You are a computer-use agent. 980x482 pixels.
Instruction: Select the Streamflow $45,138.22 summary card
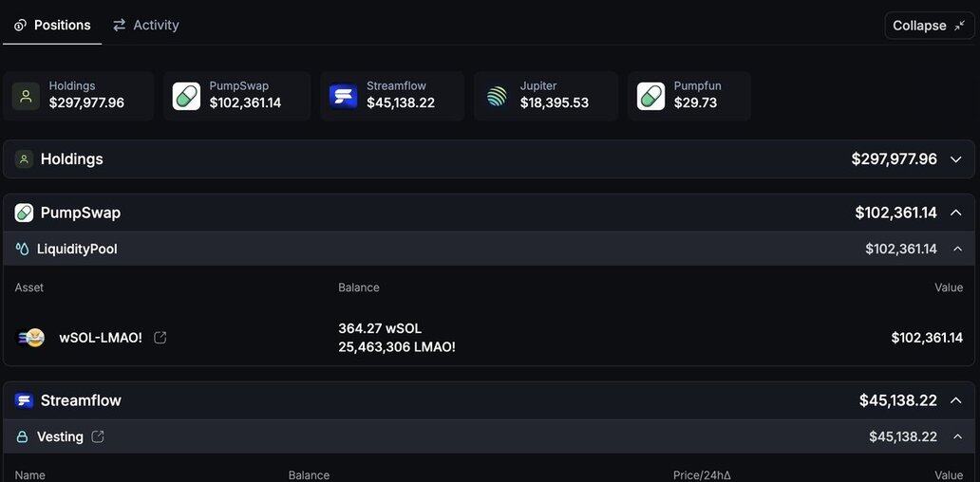(x=391, y=96)
